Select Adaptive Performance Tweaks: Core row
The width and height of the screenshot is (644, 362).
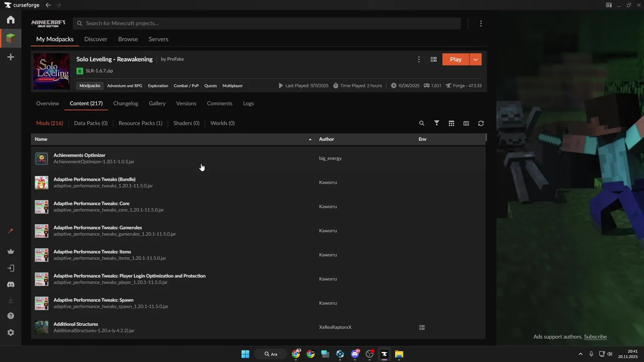pyautogui.click(x=258, y=207)
